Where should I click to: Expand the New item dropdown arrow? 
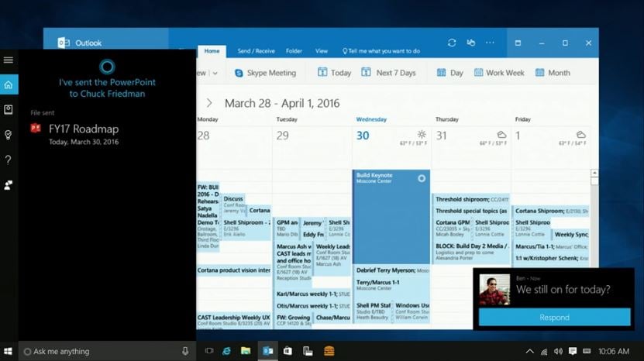coord(215,73)
